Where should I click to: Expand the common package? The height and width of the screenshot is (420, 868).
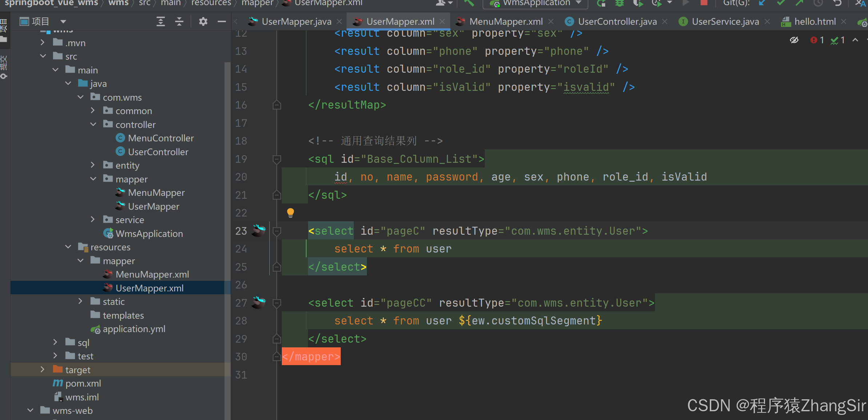(93, 110)
